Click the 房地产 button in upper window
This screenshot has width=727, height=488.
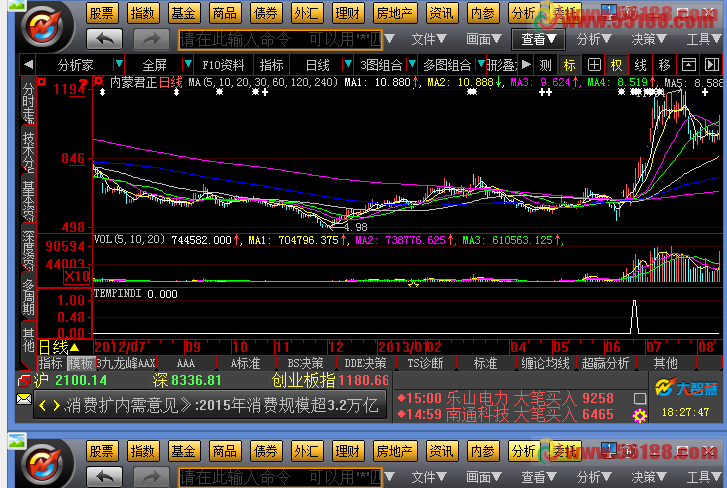(x=395, y=13)
